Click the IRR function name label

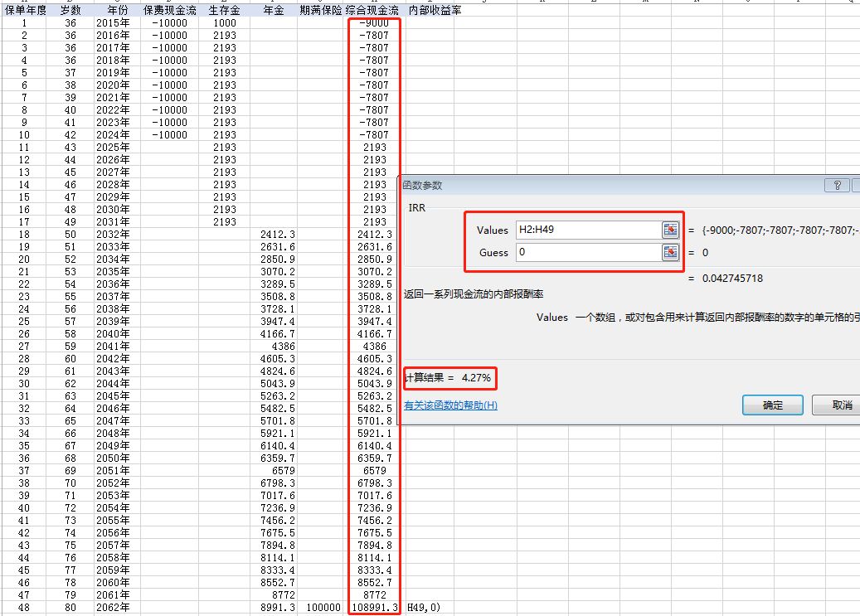[417, 208]
